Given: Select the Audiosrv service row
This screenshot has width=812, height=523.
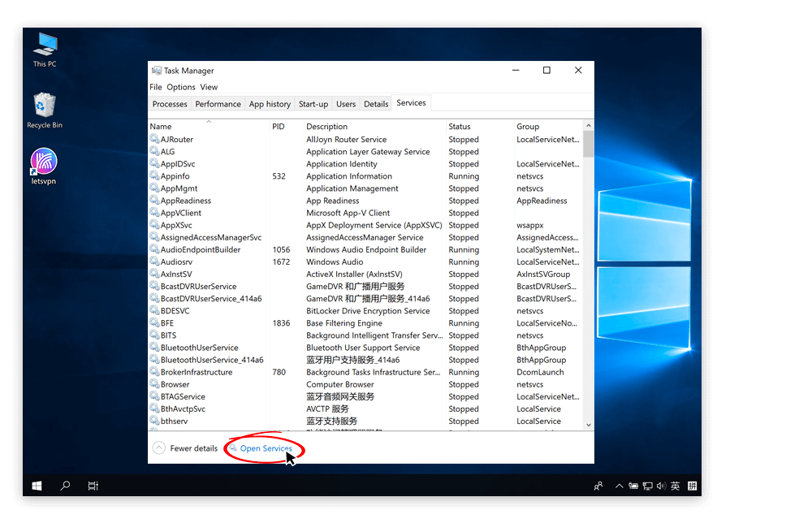Looking at the screenshot, I should click(176, 262).
